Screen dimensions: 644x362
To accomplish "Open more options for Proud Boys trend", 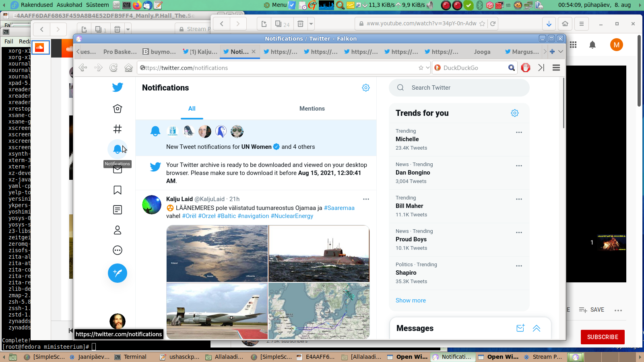I will pos(519,232).
